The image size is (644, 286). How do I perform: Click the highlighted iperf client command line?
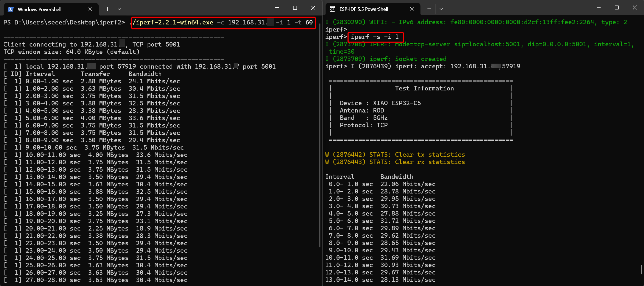click(223, 23)
